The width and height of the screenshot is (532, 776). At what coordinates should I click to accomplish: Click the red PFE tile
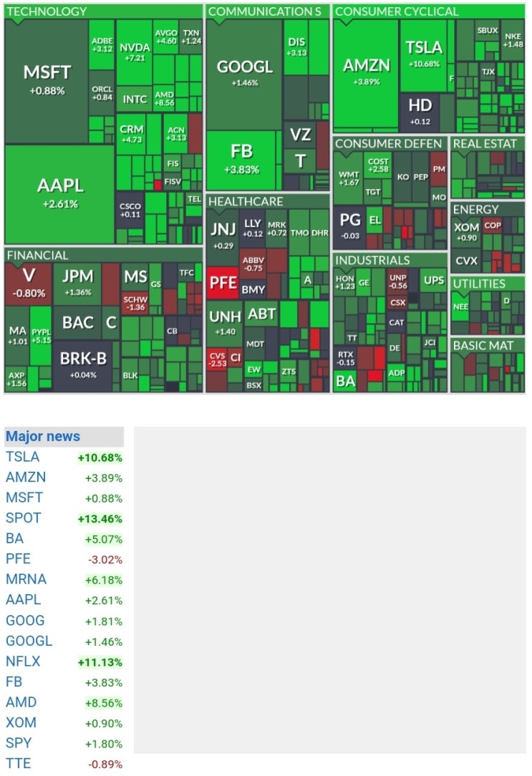222,283
